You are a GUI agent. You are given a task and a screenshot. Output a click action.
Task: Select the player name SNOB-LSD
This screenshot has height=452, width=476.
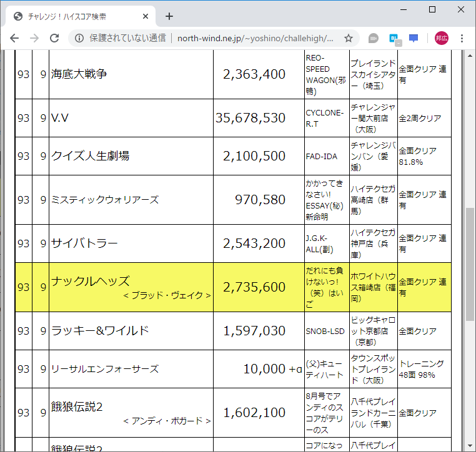[x=325, y=332]
